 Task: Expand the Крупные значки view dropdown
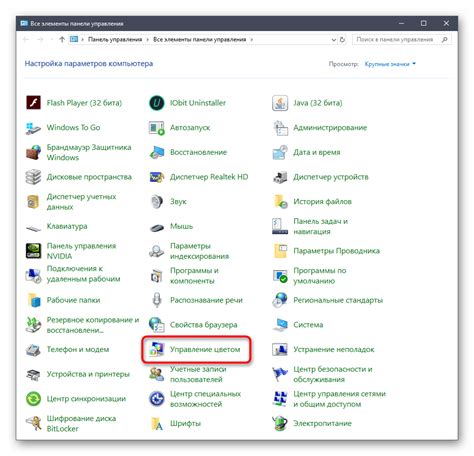390,64
